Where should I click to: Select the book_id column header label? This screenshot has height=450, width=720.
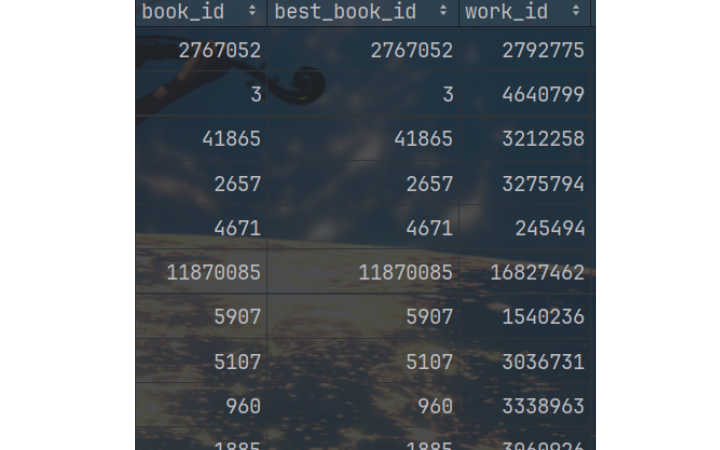click(183, 12)
